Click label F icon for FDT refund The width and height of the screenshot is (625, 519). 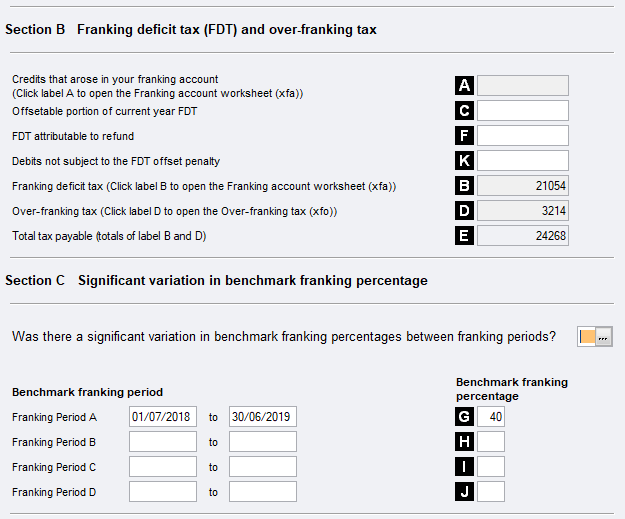464,136
